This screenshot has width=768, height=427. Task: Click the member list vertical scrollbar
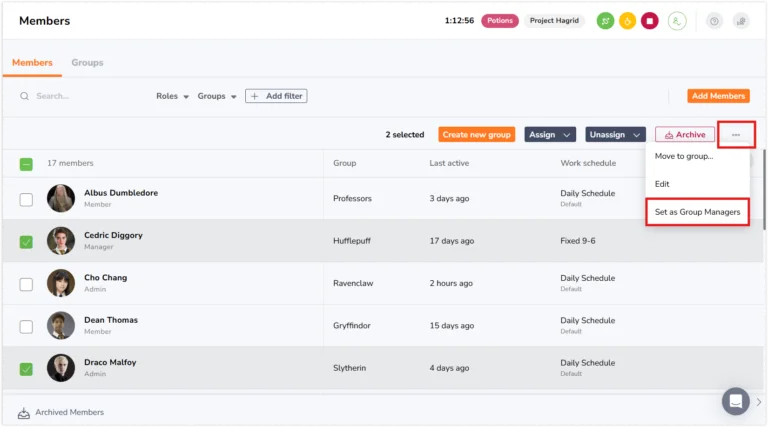(x=764, y=190)
